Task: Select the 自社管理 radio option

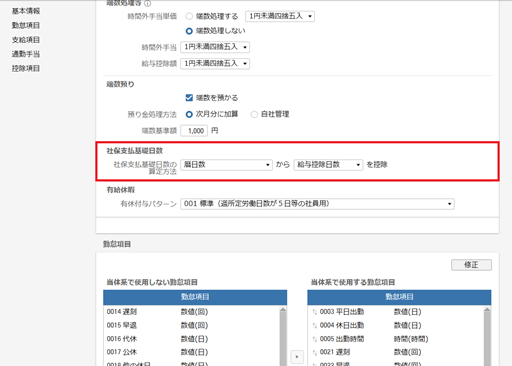Action: [254, 114]
